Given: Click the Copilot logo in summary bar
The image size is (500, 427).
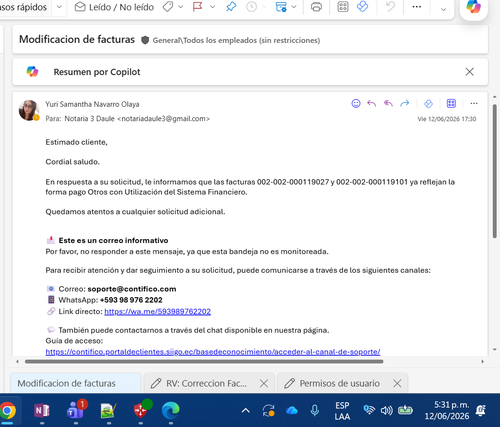Looking at the screenshot, I should click(x=32, y=72).
